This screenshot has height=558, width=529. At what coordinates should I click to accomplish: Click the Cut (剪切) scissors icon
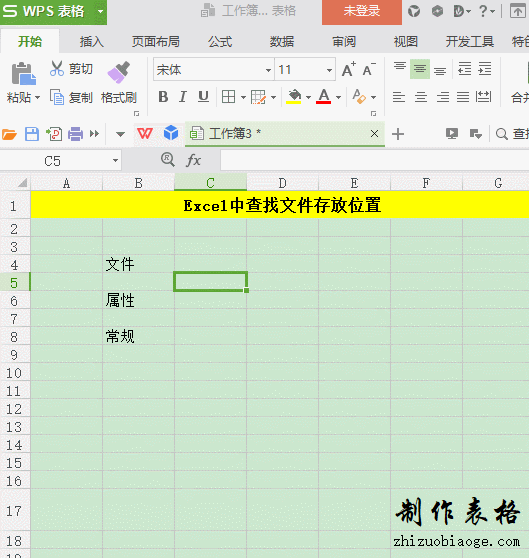pos(57,68)
